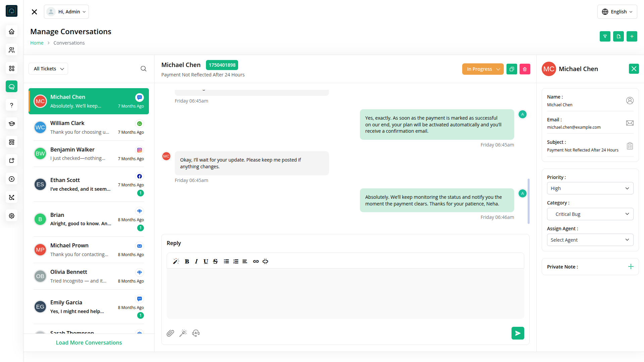Open the search conversations magnifier
644x362 pixels.
[144, 69]
